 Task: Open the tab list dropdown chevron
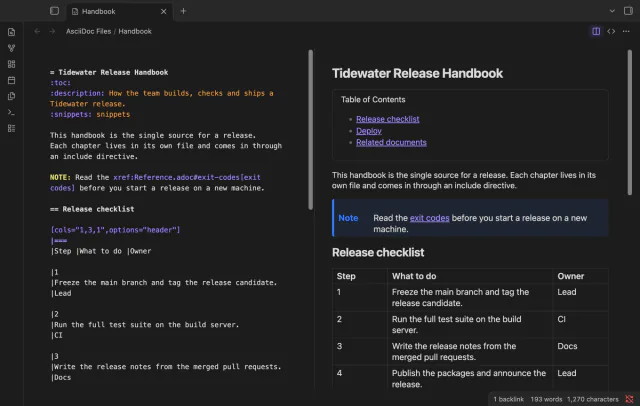[x=612, y=11]
